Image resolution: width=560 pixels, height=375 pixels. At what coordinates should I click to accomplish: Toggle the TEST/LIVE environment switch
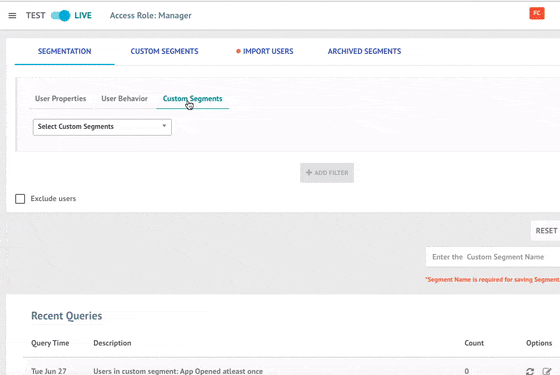(x=60, y=16)
